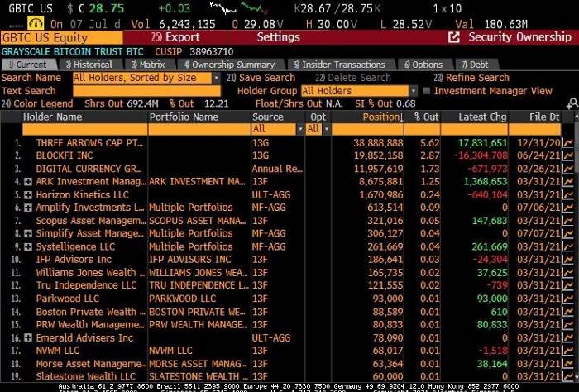Click the yellow gauge icon near date
The width and height of the screenshot is (579, 392).
(x=36, y=24)
